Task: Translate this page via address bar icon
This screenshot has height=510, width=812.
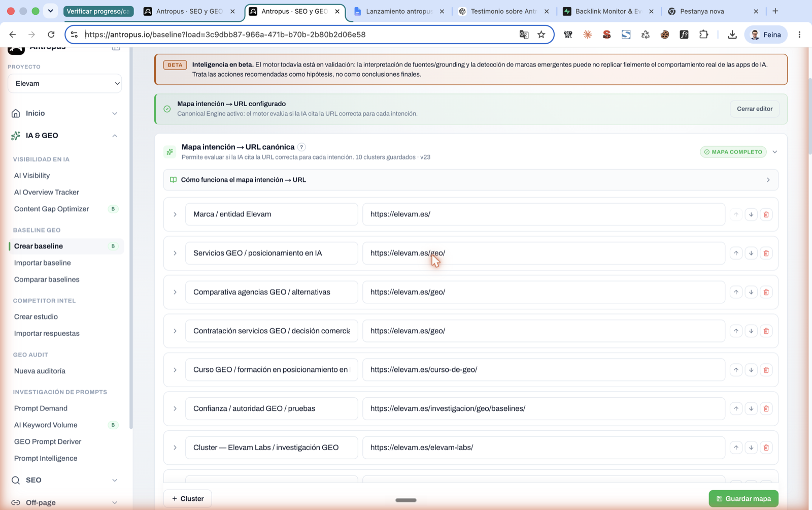Action: 524,35
